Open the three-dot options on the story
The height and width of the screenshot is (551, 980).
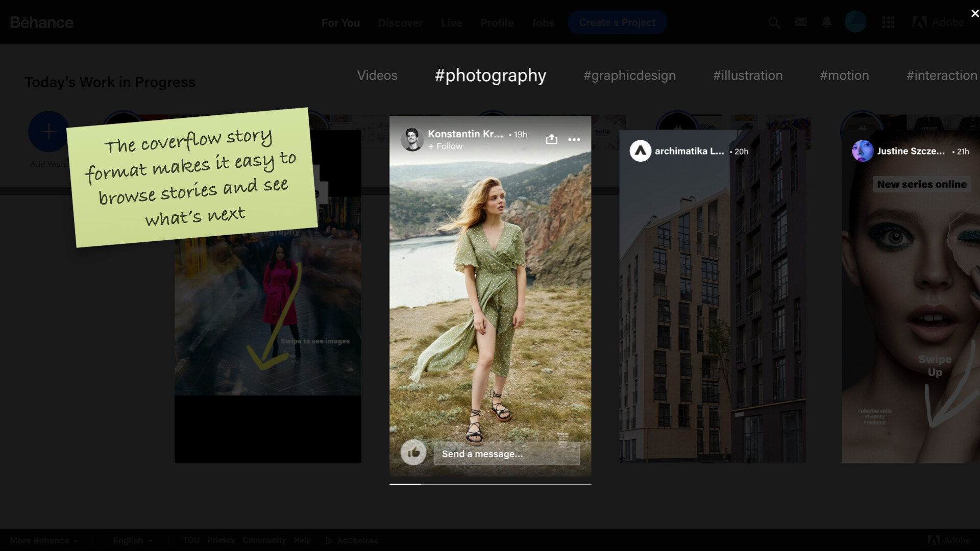[574, 139]
